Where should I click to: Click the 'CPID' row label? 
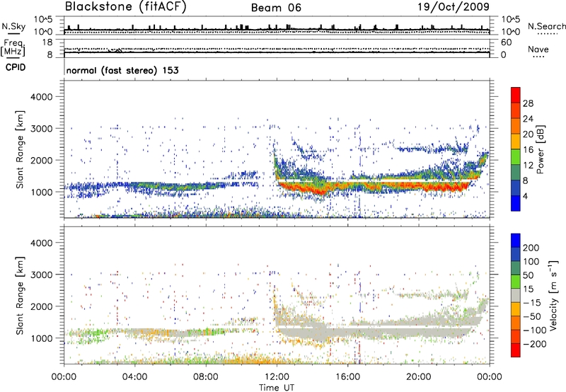(16, 67)
